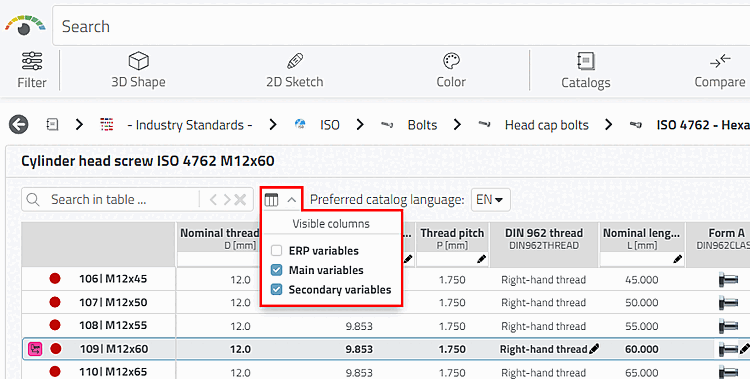Uncheck the Secondary variables checkbox

(276, 290)
